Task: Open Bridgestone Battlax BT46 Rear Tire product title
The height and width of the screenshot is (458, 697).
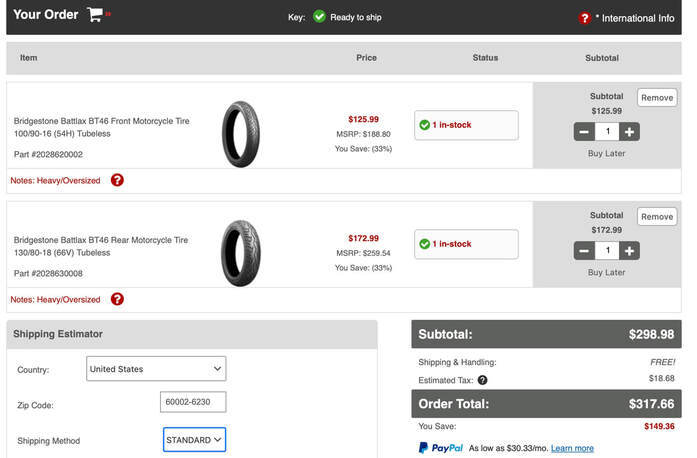Action: [101, 246]
